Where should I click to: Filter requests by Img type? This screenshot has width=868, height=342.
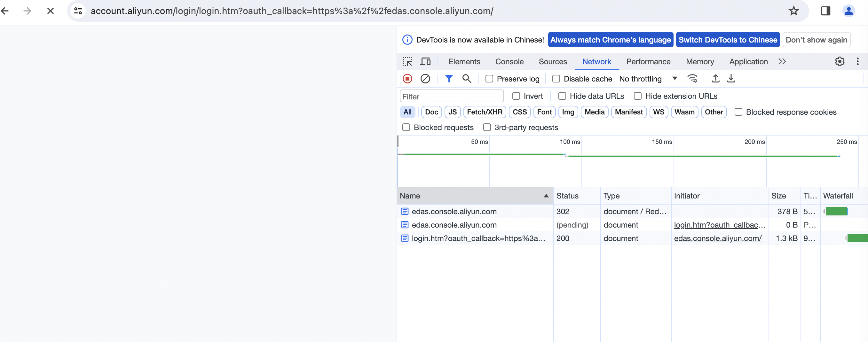click(568, 112)
